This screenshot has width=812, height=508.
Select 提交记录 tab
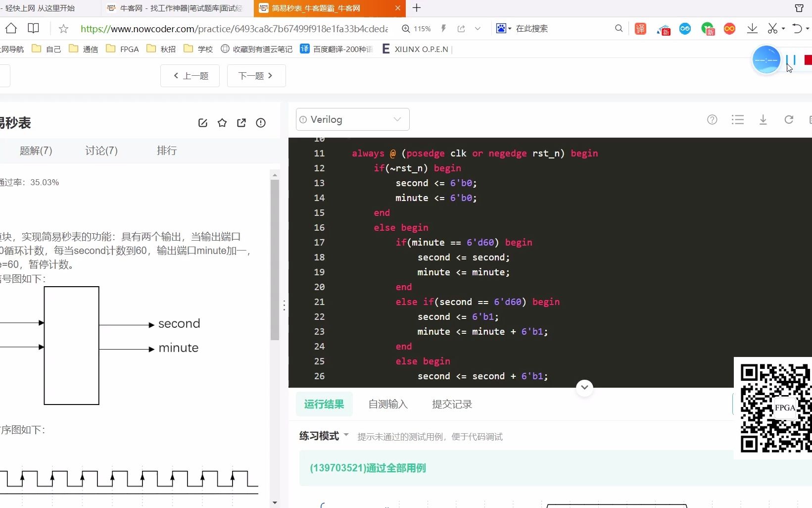[x=452, y=404]
